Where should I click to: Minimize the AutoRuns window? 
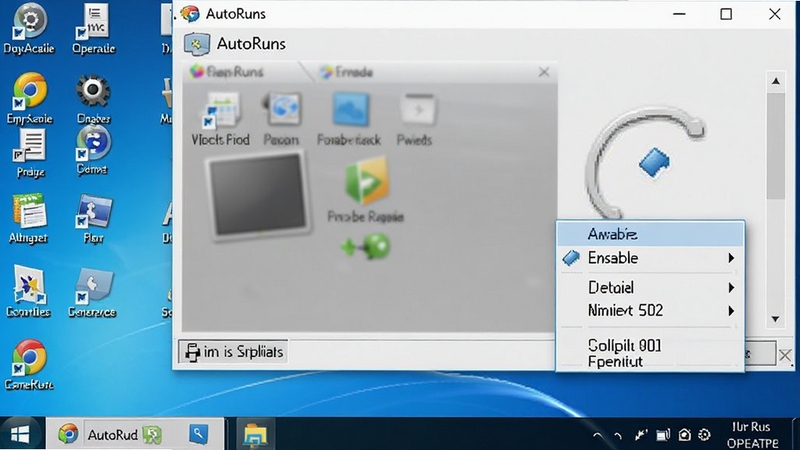click(679, 14)
